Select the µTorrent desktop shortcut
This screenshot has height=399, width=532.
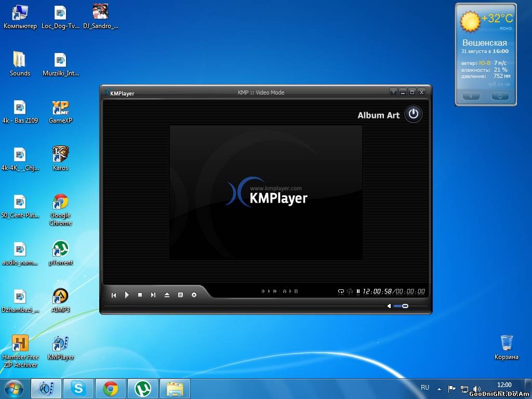(60, 254)
